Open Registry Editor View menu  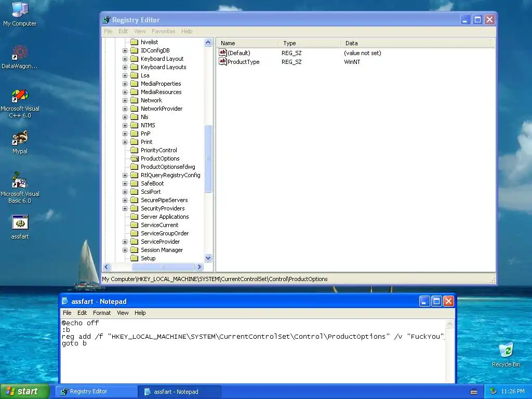(140, 31)
